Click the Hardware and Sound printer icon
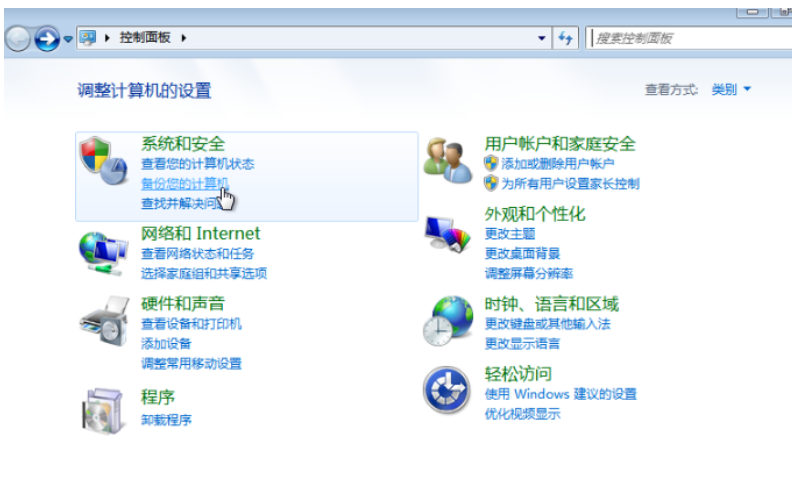 (x=104, y=320)
